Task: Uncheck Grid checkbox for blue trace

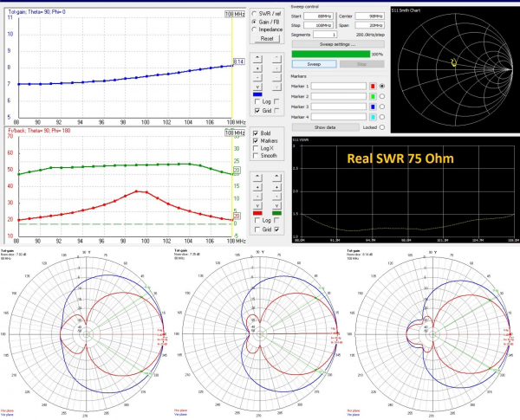Action: point(257,111)
